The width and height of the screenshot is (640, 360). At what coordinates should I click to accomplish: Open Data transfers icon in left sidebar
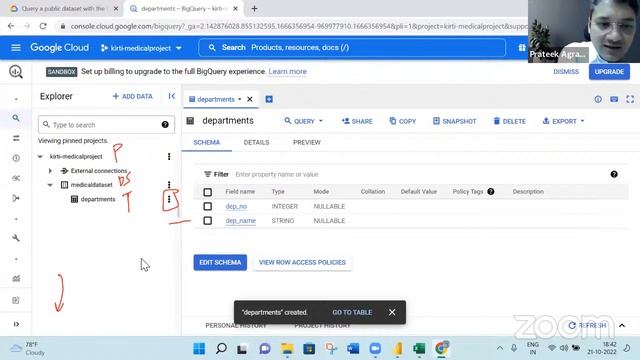click(x=16, y=138)
